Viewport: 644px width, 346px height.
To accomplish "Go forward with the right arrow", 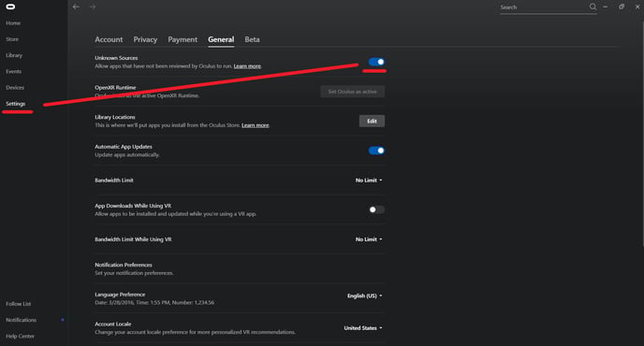I will tap(93, 7).
